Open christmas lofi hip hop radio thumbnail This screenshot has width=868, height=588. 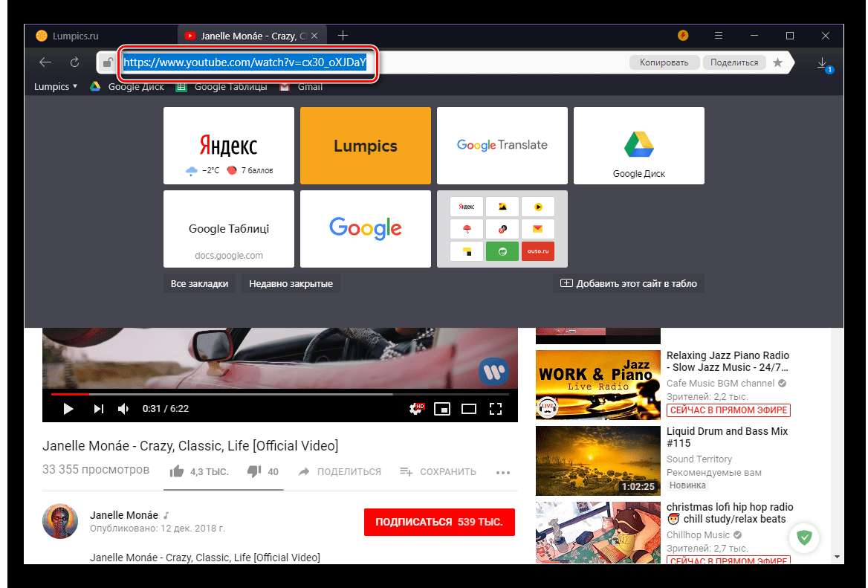(x=597, y=533)
